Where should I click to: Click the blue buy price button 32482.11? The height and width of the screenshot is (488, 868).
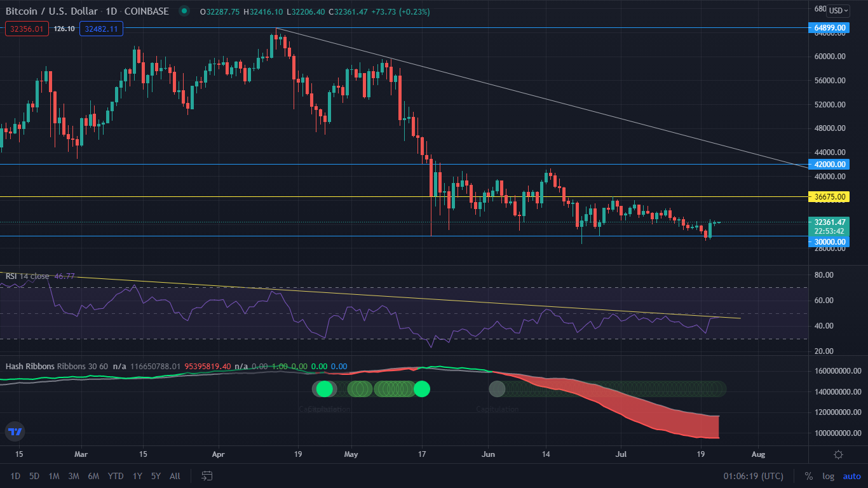click(x=101, y=29)
